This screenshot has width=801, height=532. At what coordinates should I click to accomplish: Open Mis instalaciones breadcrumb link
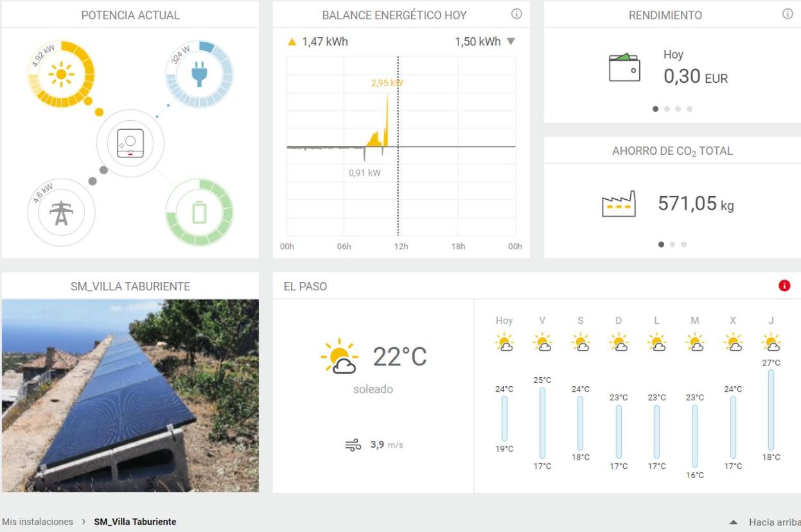coord(38,522)
